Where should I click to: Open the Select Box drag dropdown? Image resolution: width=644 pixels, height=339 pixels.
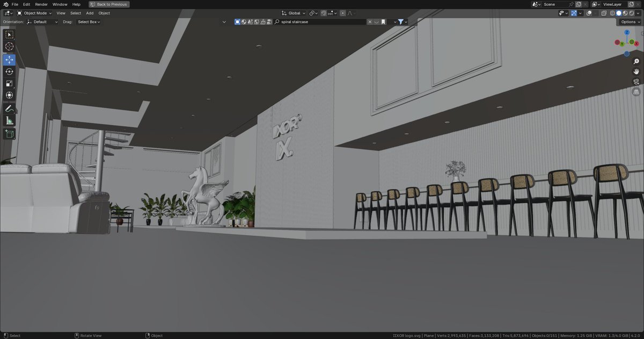(89, 22)
